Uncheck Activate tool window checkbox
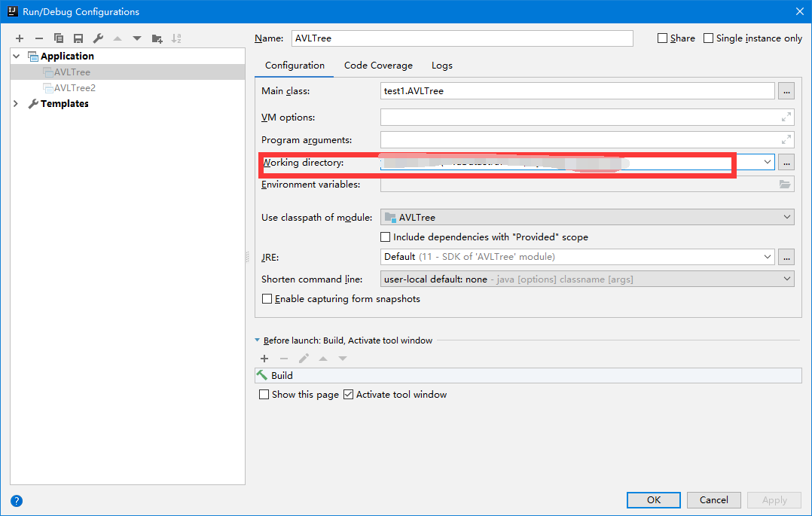Image resolution: width=812 pixels, height=516 pixels. click(x=349, y=394)
